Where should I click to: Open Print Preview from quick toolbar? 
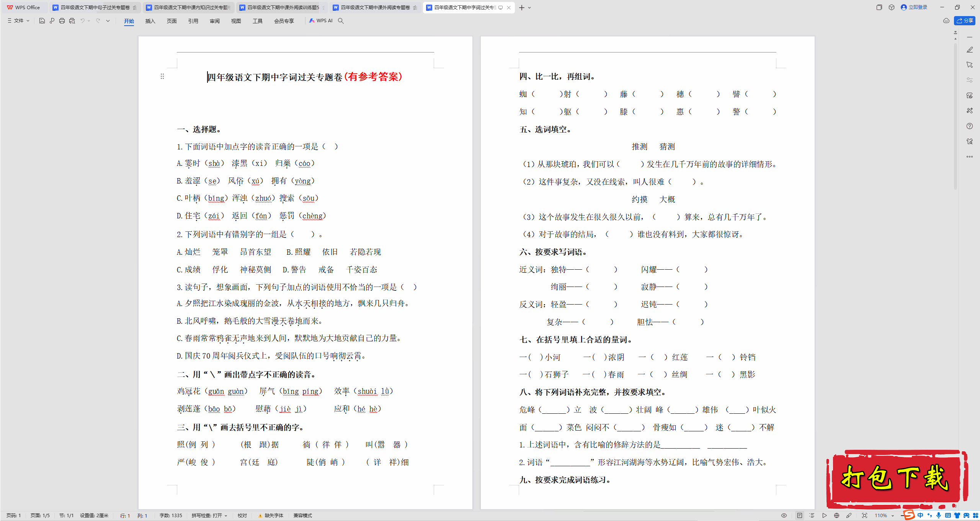pos(72,21)
